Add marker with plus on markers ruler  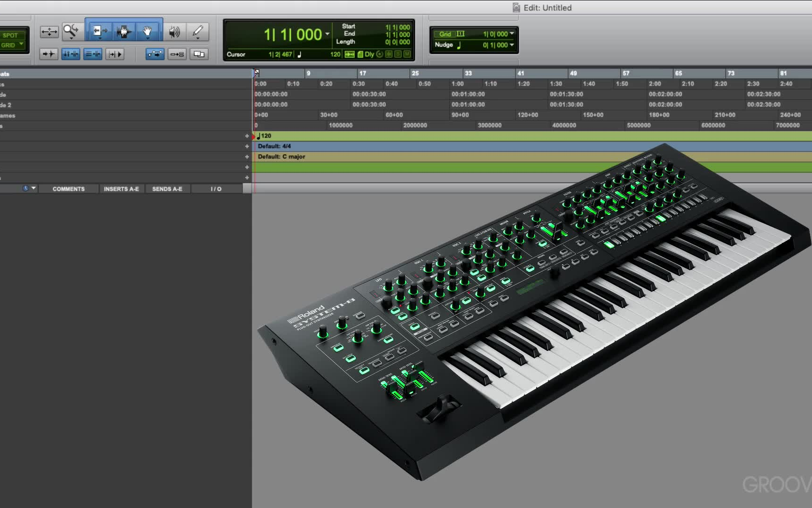tap(247, 178)
